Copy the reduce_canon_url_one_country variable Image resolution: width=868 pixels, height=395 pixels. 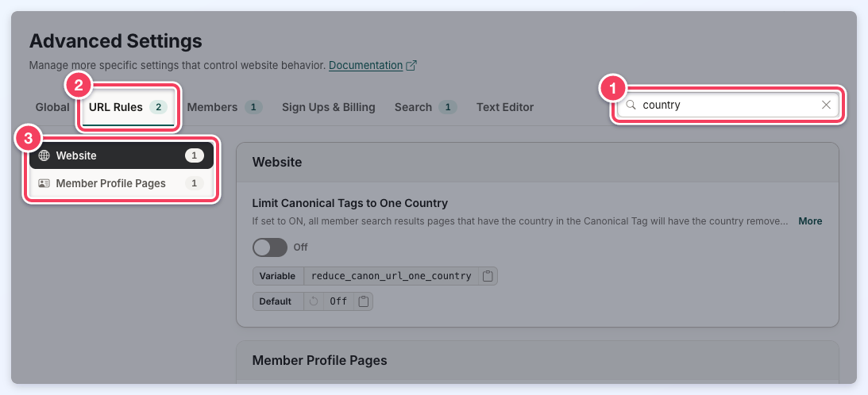[x=488, y=276]
